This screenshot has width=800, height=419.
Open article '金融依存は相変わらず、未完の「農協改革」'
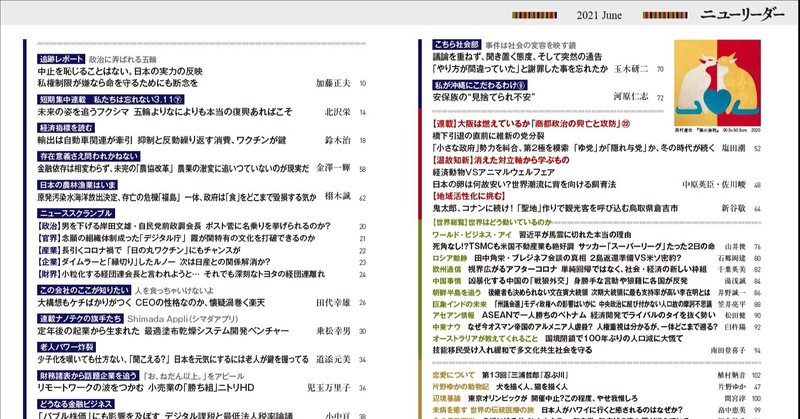[105, 168]
